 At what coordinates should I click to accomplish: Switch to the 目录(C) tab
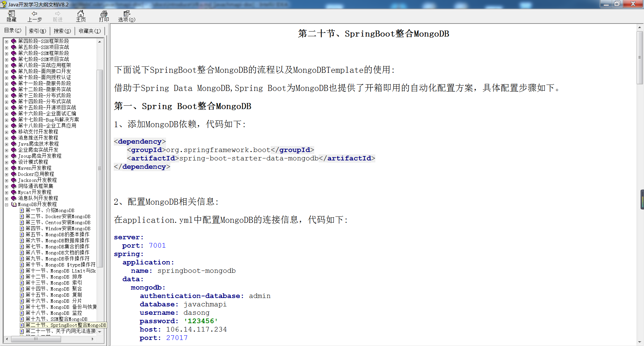pos(13,31)
